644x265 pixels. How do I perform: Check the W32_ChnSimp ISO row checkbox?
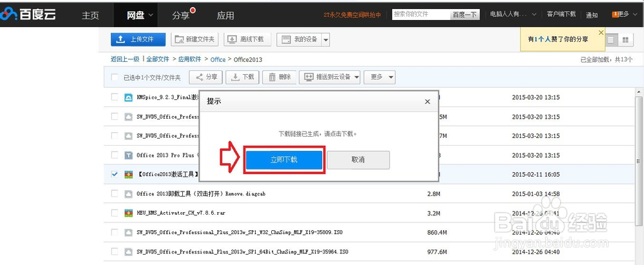(115, 231)
